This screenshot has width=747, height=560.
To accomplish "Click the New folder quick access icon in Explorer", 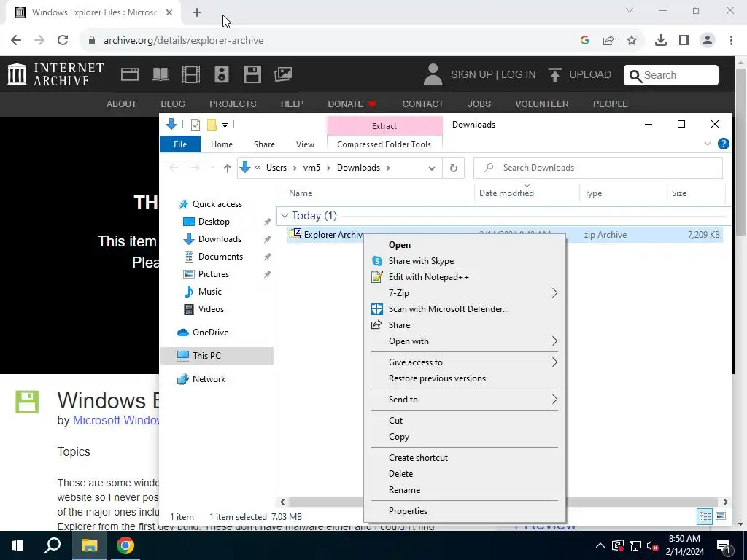I will (x=212, y=125).
